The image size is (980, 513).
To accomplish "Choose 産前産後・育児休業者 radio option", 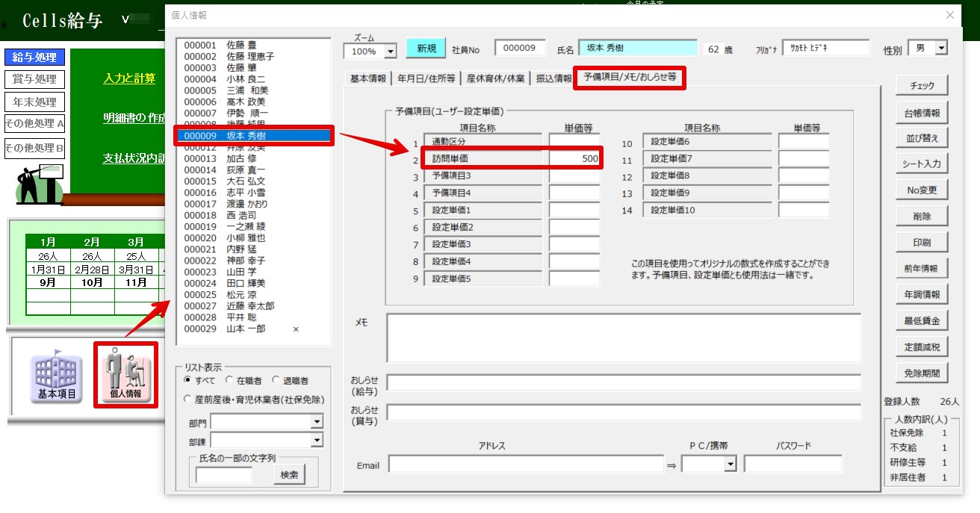I will [187, 399].
